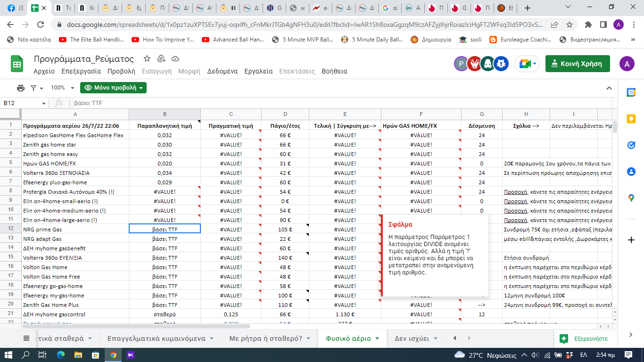Check the cloud document status icon
The height and width of the screenshot is (362, 644).
point(175,58)
